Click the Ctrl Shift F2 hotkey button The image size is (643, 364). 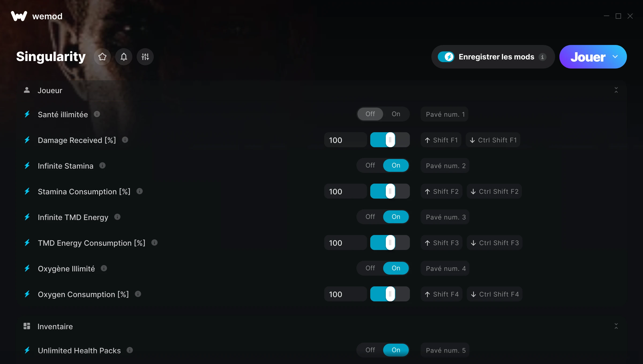(x=494, y=191)
